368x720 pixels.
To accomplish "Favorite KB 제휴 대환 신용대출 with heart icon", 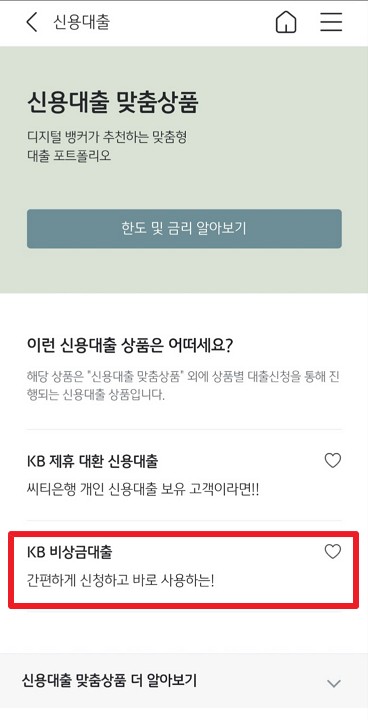I will pos(333,460).
